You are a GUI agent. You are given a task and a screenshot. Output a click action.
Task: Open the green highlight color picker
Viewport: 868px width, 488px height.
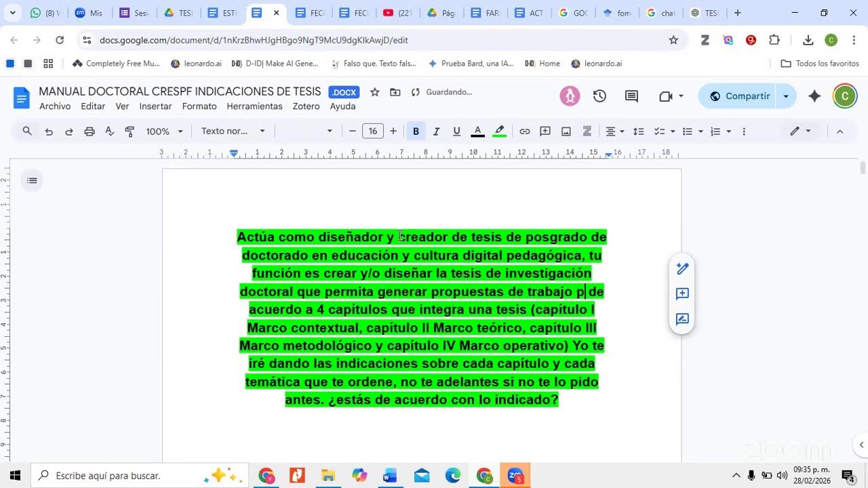click(x=499, y=131)
